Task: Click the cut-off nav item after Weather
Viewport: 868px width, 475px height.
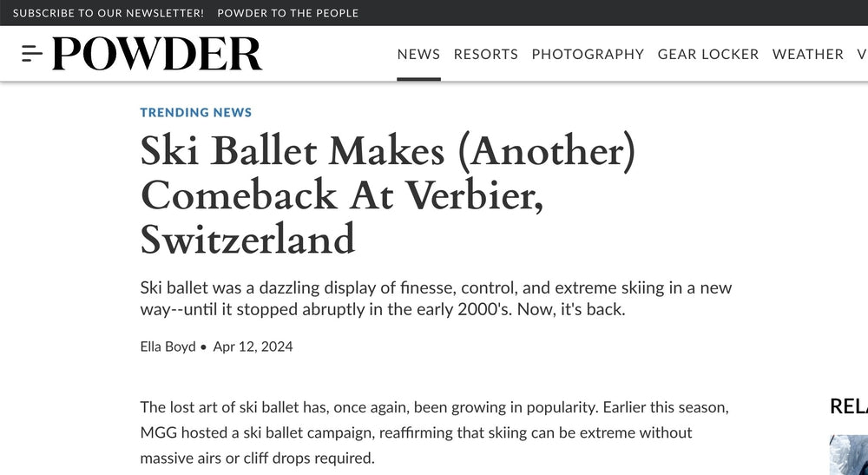Action: [x=862, y=54]
